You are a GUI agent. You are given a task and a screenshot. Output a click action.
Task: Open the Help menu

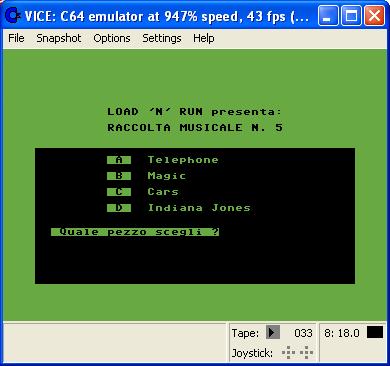coord(203,38)
